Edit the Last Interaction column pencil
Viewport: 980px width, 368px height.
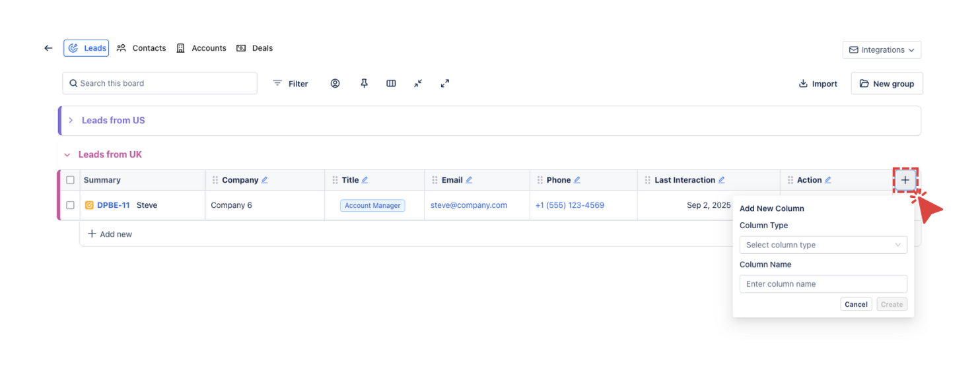(722, 180)
